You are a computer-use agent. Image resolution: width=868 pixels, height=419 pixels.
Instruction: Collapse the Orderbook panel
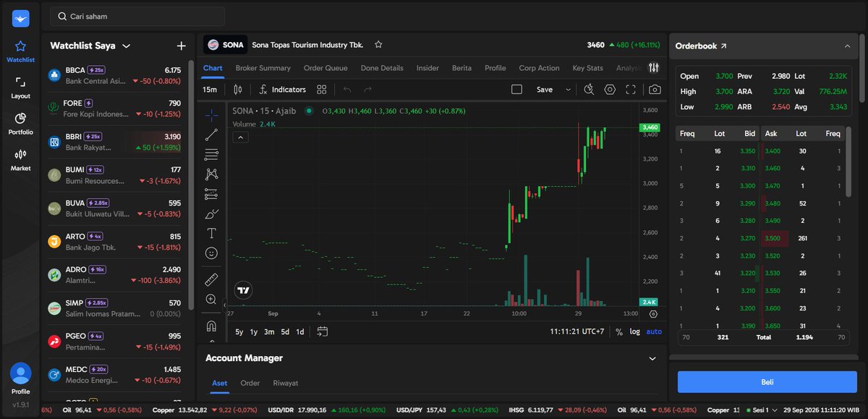847,46
